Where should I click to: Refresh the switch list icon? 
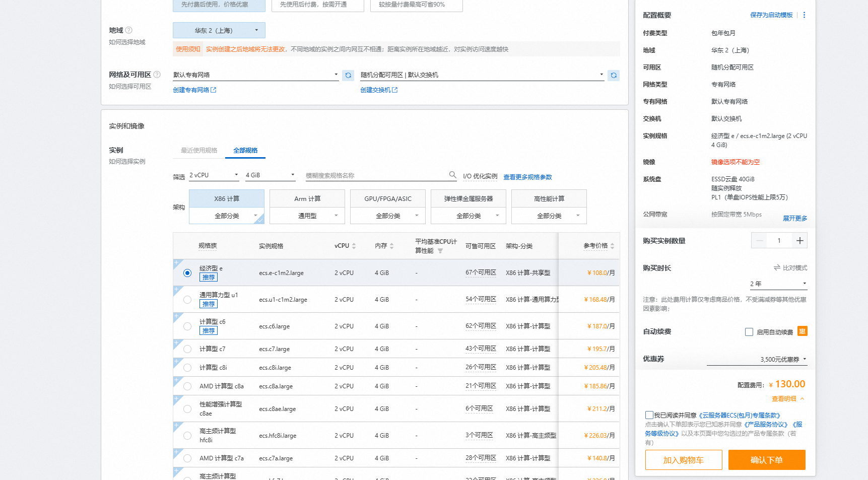click(x=614, y=76)
